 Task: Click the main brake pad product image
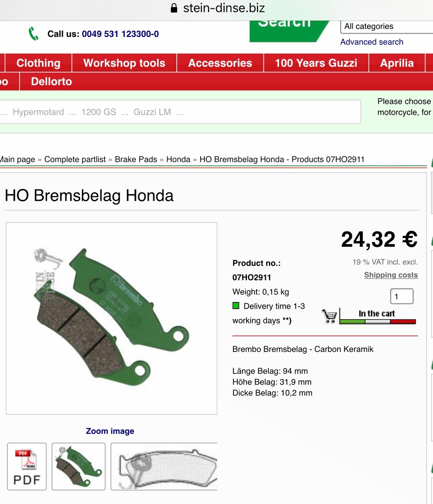(x=111, y=318)
